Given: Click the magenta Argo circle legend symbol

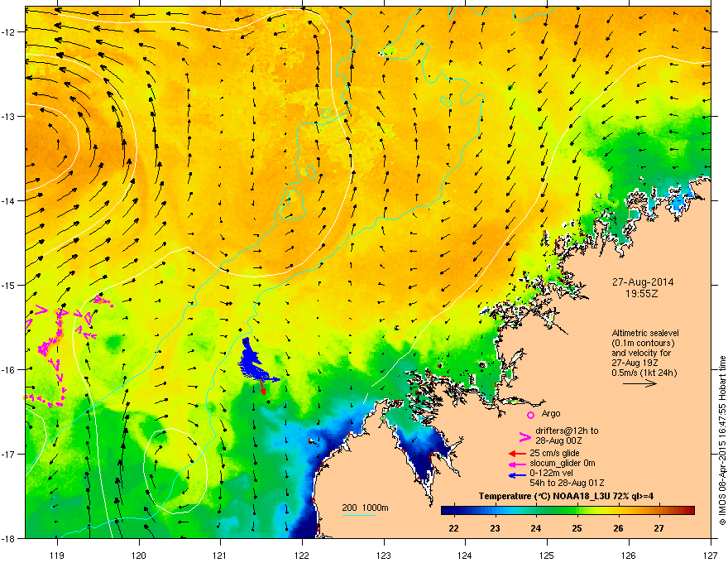Looking at the screenshot, I should click(530, 414).
